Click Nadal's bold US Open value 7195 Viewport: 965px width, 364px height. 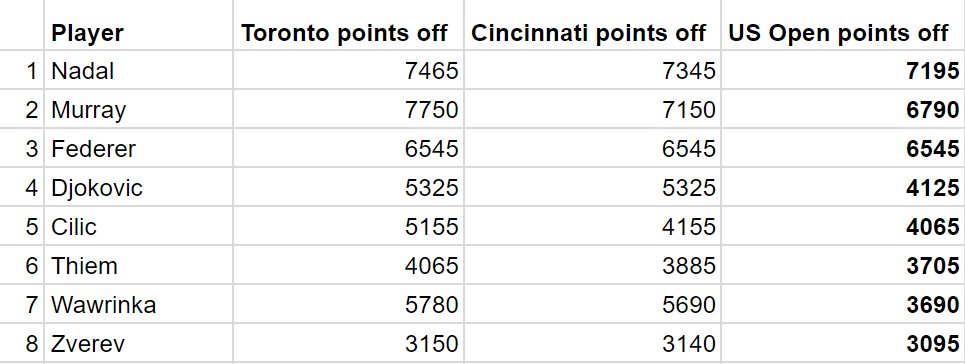pyautogui.click(x=843, y=70)
